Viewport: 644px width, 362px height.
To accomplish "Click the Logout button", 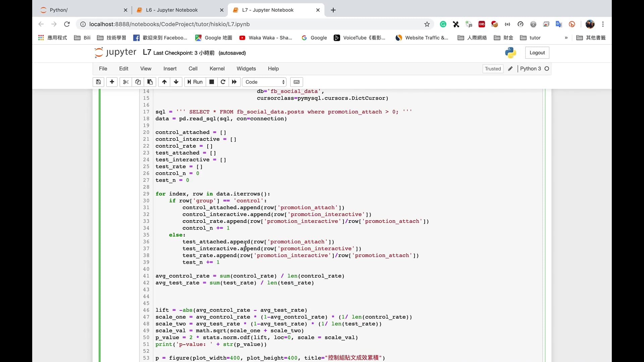I will [537, 53].
